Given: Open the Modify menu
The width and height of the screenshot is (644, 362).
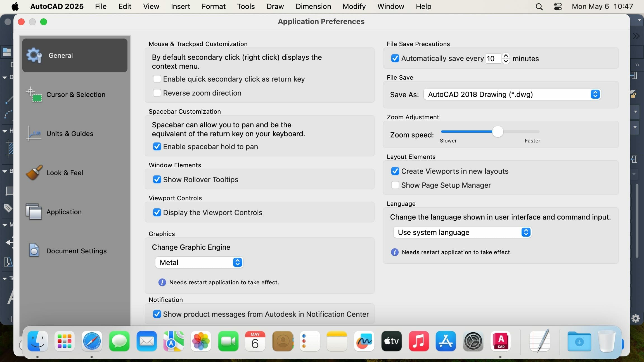Looking at the screenshot, I should coord(354,6).
